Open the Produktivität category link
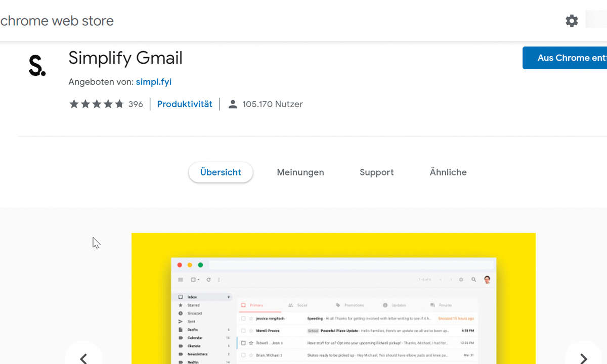The height and width of the screenshot is (364, 607). pyautogui.click(x=185, y=104)
